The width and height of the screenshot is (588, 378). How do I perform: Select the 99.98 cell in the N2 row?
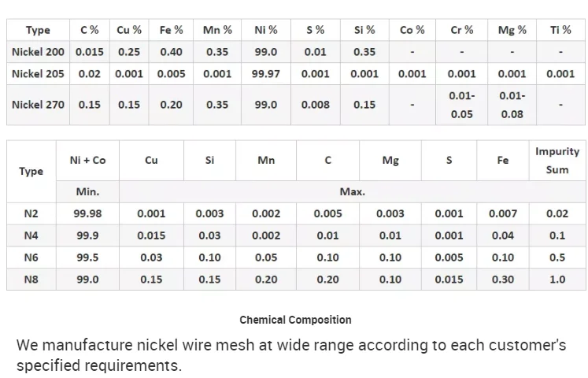click(x=87, y=213)
